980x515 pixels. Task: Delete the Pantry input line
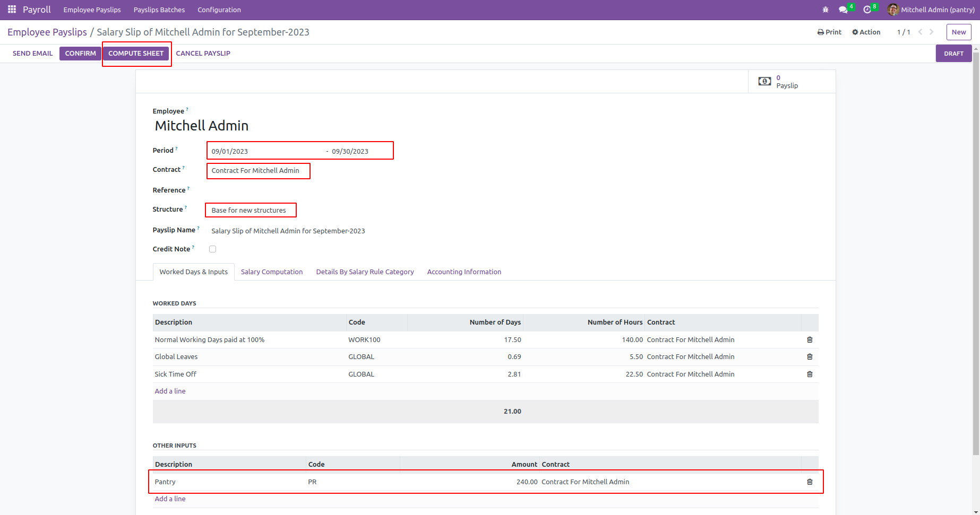[810, 482]
